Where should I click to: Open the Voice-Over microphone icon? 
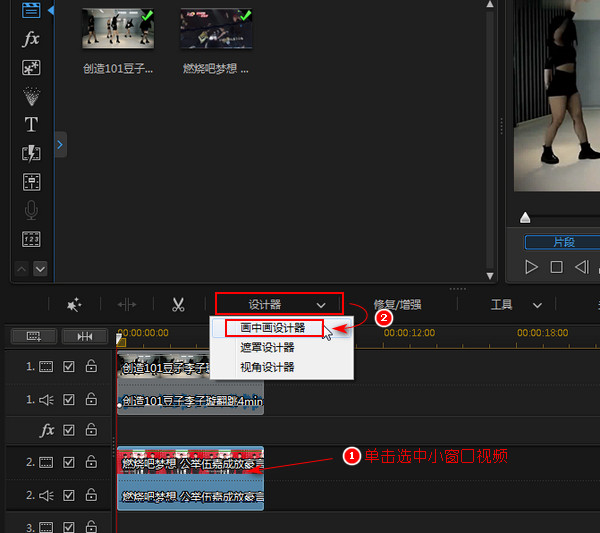[31, 210]
